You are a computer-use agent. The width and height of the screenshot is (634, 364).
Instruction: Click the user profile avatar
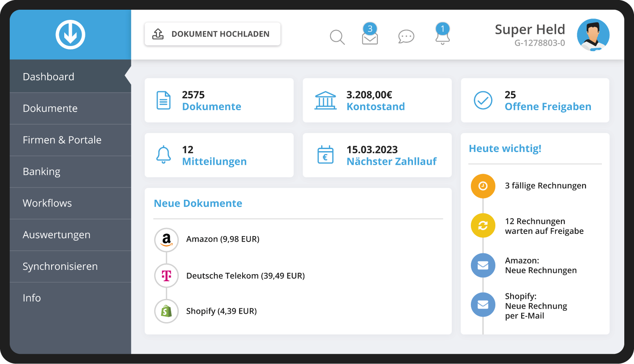[593, 35]
